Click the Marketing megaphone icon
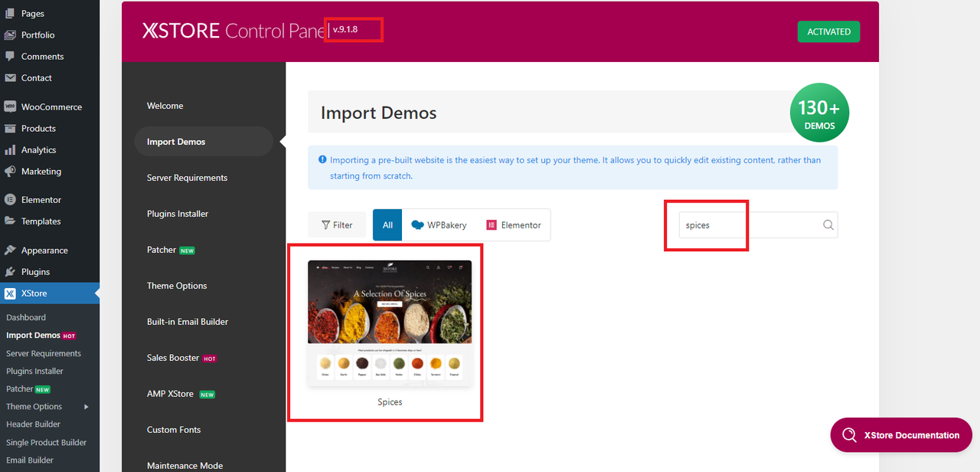The image size is (980, 472). (10, 172)
